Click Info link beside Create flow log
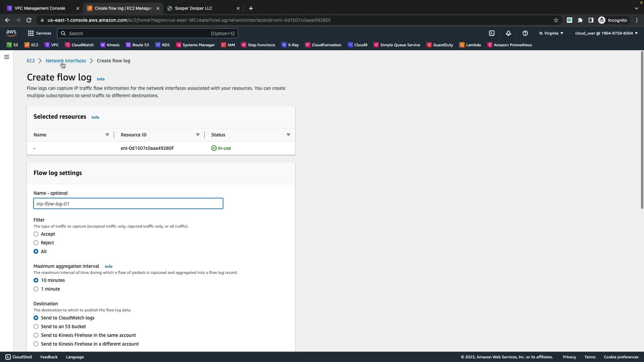 [x=101, y=79]
